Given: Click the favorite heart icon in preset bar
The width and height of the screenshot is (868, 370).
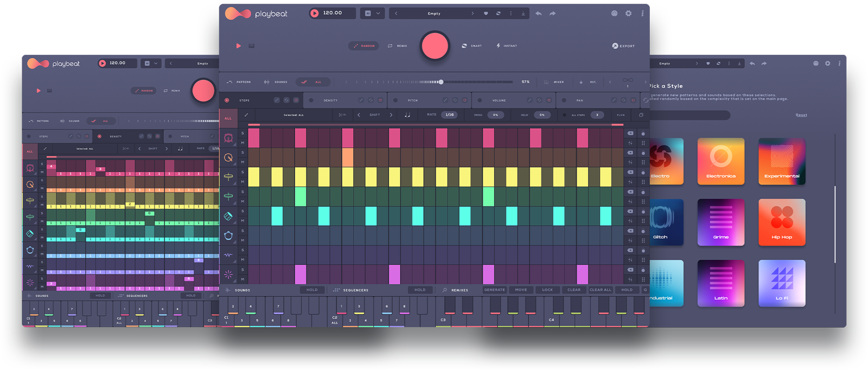Looking at the screenshot, I should 486,14.
